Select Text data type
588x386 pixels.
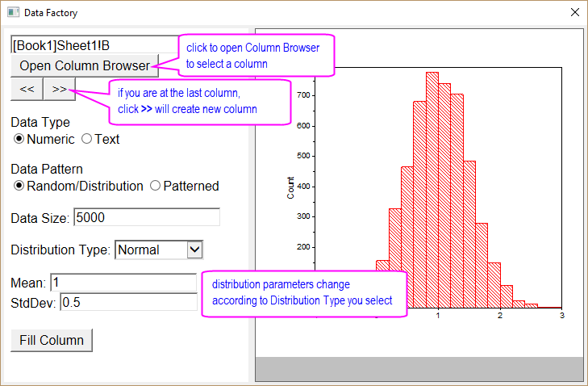tap(101, 139)
